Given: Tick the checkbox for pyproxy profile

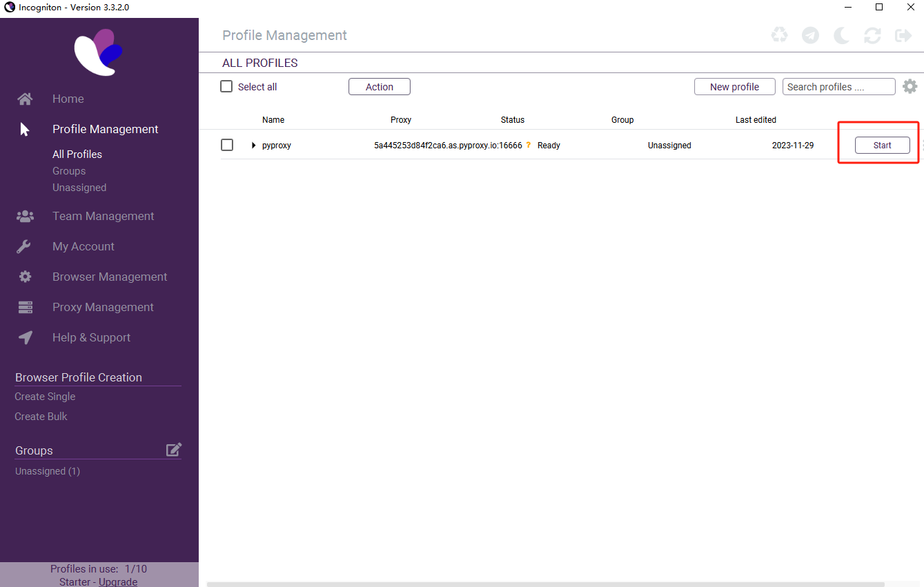Looking at the screenshot, I should pyautogui.click(x=227, y=145).
